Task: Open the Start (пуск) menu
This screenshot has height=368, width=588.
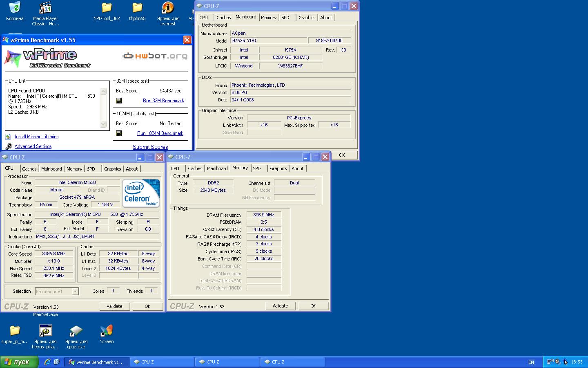Action: coord(19,362)
